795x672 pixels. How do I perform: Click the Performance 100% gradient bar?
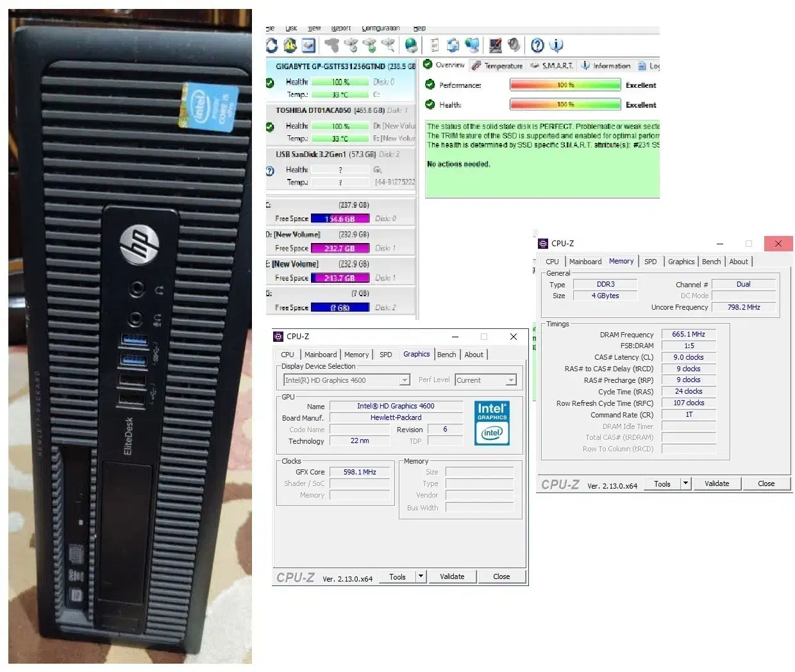tap(565, 85)
